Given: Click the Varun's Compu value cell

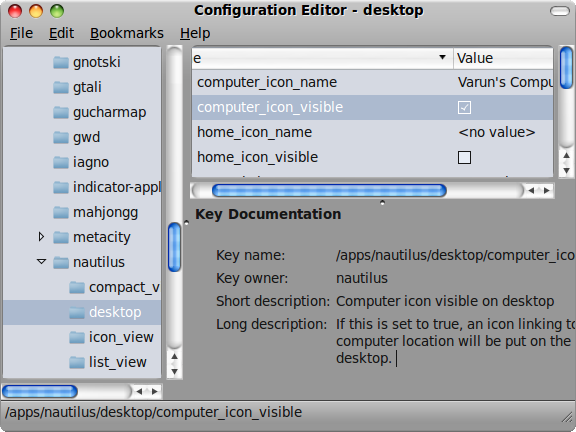Looking at the screenshot, I should 505,82.
